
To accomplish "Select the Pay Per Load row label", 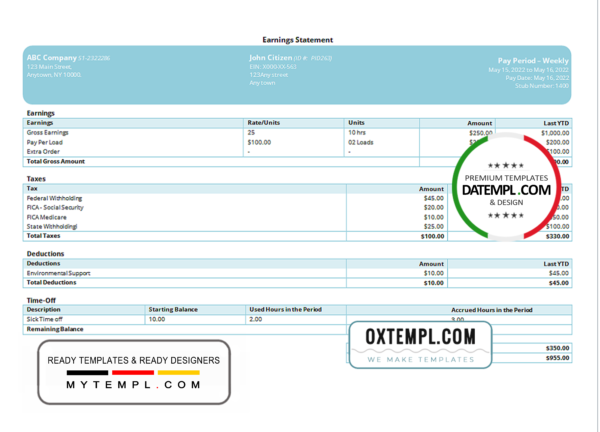I will click(x=44, y=142).
